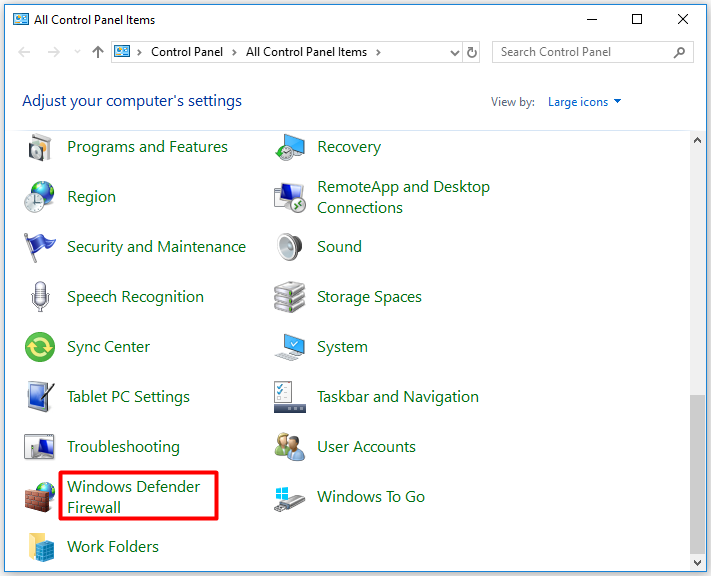Open Tablet PC Settings link
Viewport: 711px width, 576px height.
click(128, 397)
